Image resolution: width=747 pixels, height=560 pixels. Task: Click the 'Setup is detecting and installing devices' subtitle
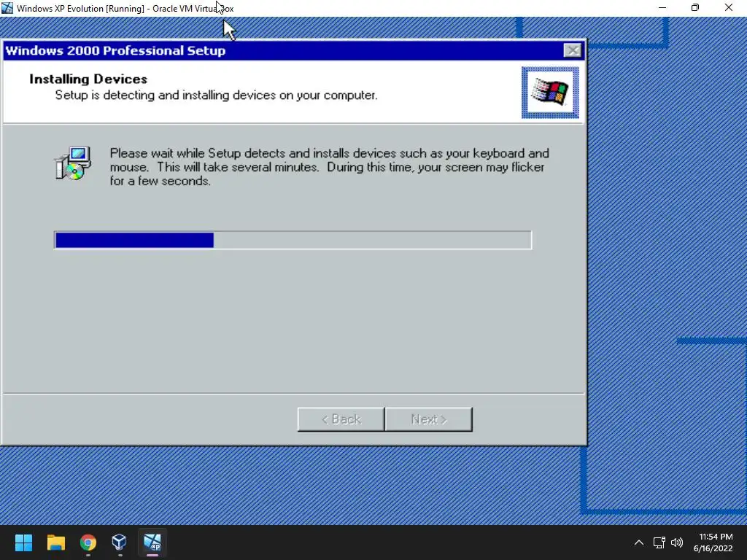pyautogui.click(x=216, y=96)
